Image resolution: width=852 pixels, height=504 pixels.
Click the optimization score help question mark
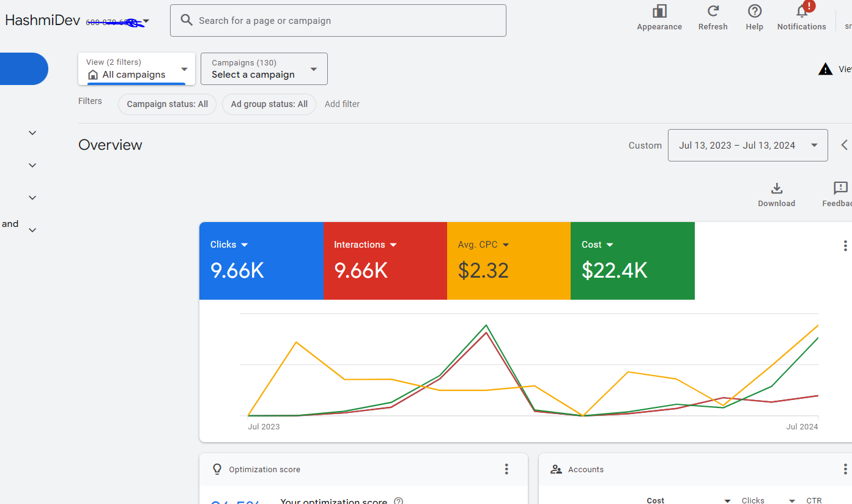[399, 501]
